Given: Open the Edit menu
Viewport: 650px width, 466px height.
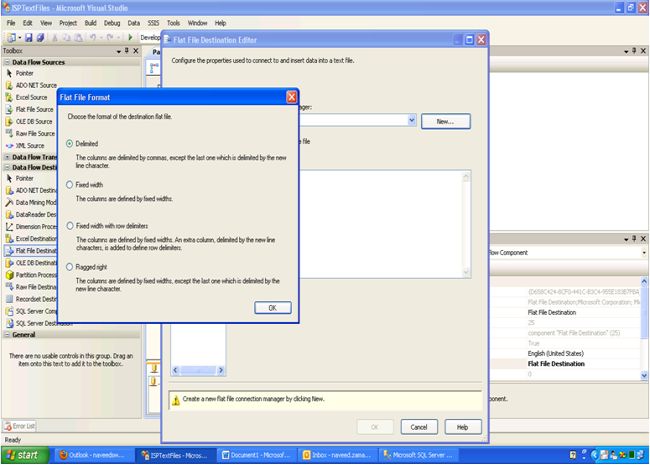Looking at the screenshot, I should (27, 23).
